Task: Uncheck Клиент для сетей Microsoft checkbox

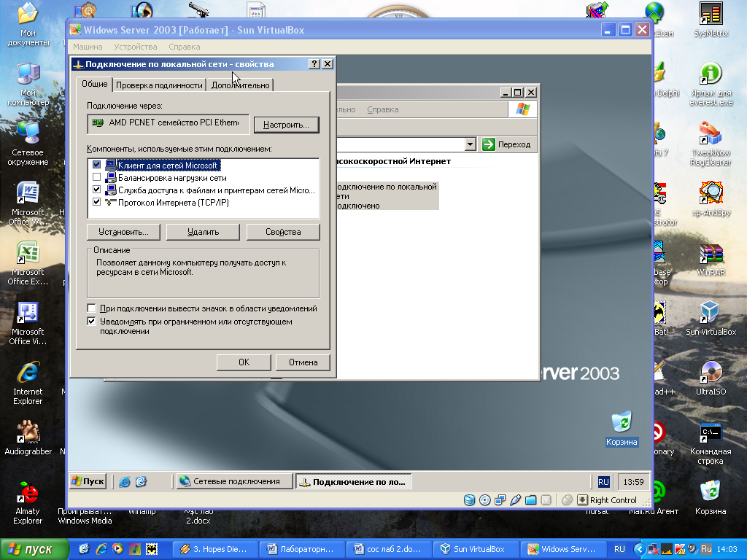Action: [x=97, y=165]
